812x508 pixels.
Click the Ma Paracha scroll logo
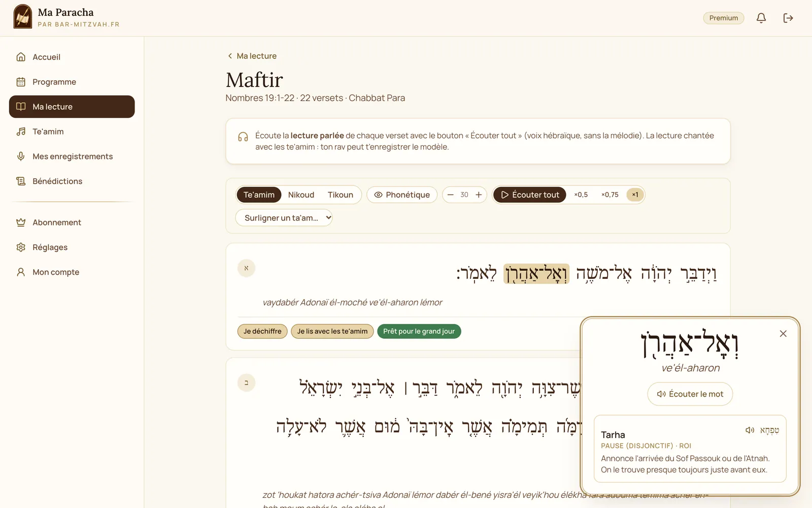[23, 16]
